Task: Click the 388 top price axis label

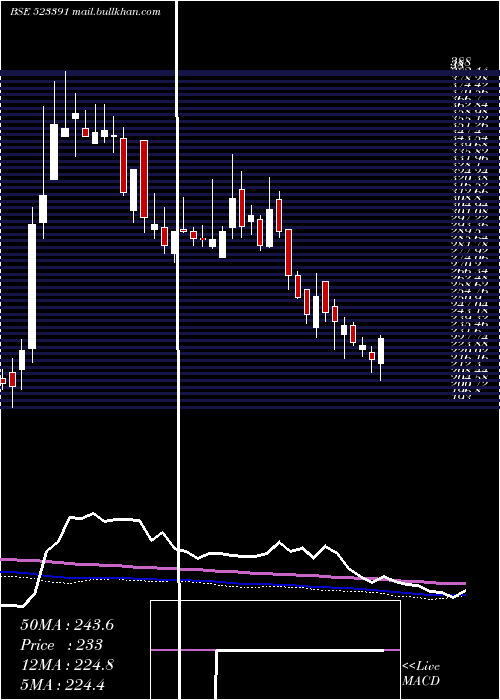Action: point(461,61)
